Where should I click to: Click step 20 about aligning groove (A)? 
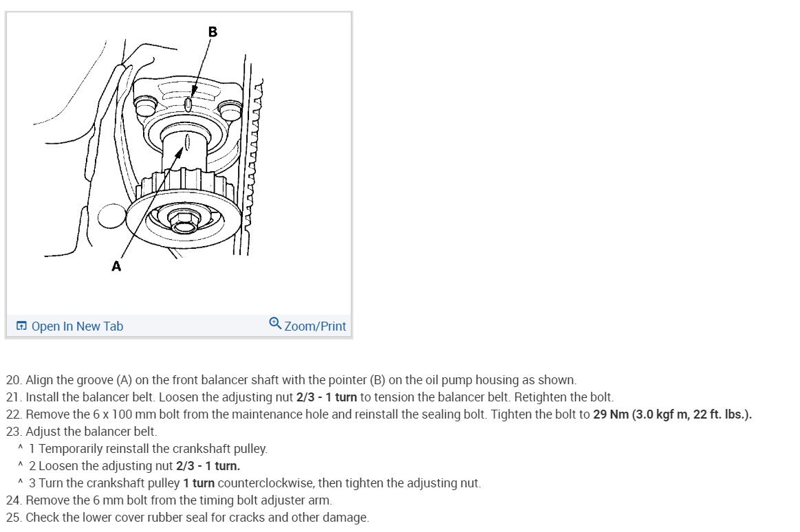(292, 380)
